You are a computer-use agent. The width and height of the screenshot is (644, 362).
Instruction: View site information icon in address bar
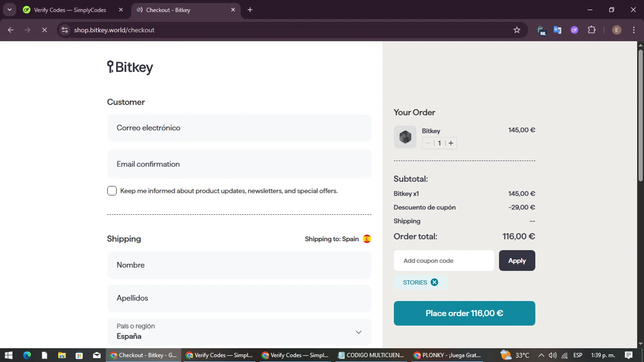click(x=65, y=30)
